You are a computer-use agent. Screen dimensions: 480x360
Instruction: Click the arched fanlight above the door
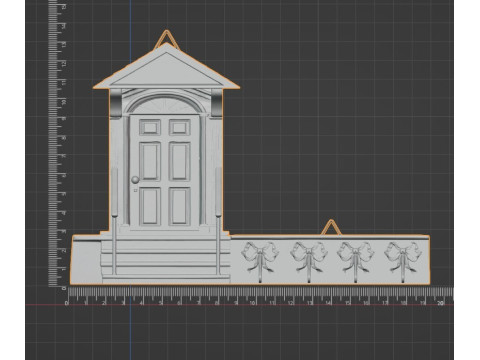click(165, 105)
